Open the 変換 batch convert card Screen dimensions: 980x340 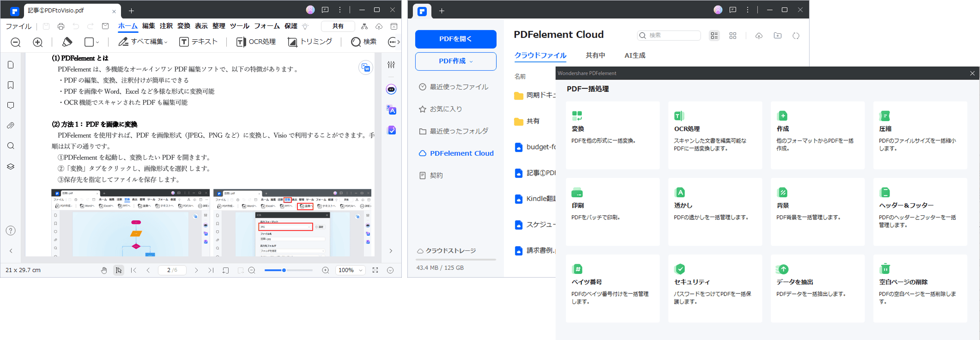tap(613, 135)
